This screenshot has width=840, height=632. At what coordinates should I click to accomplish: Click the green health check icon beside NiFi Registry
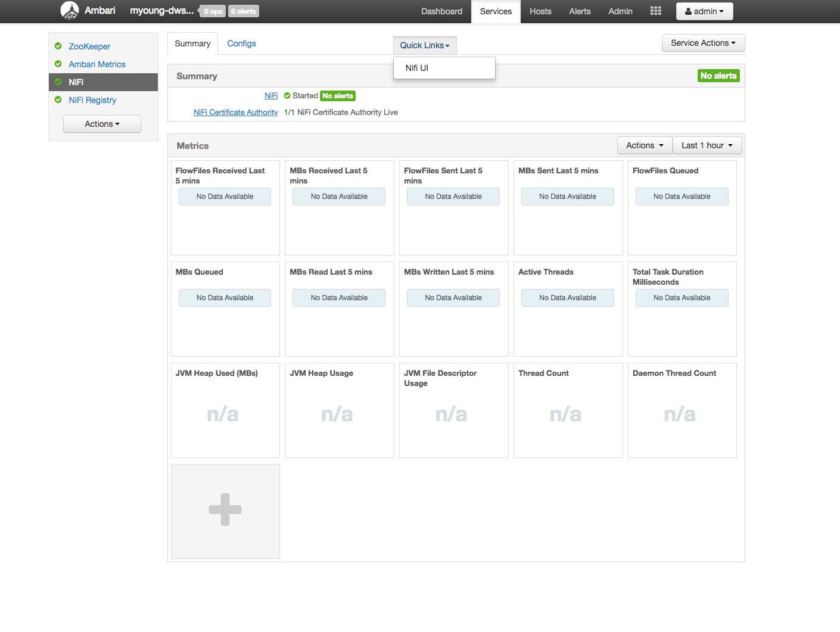click(x=58, y=100)
